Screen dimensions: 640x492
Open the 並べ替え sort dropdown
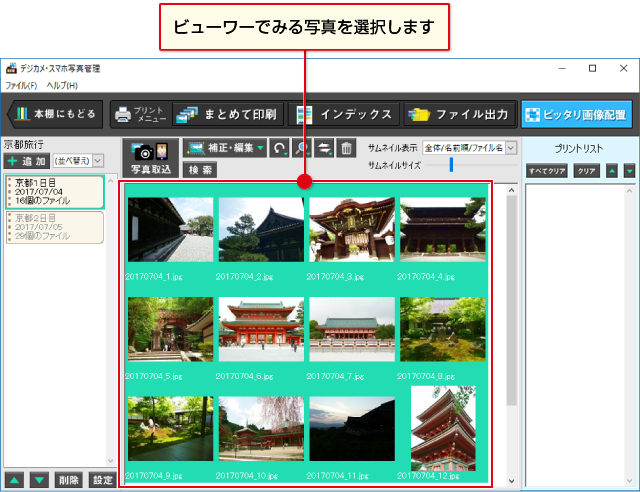pos(78,161)
